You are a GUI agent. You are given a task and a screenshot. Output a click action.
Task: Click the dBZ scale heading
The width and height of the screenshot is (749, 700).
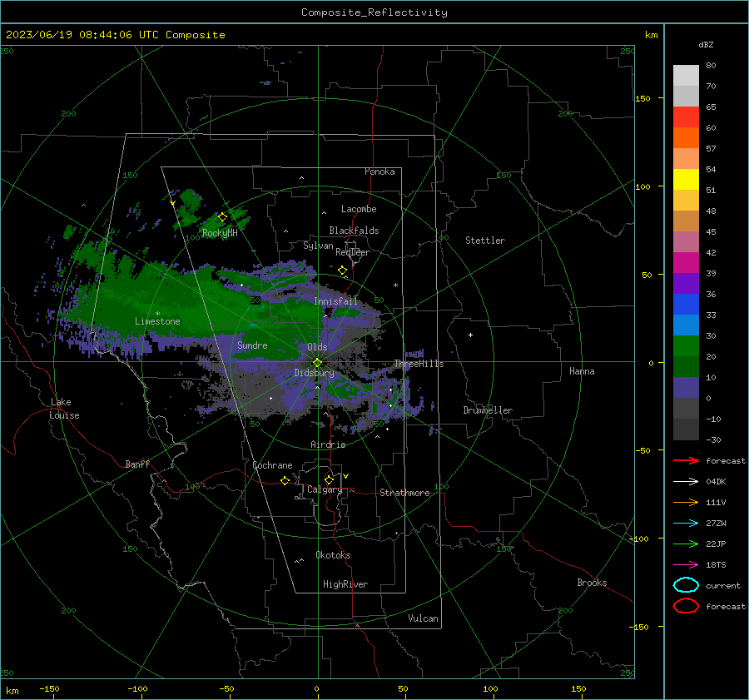click(706, 44)
